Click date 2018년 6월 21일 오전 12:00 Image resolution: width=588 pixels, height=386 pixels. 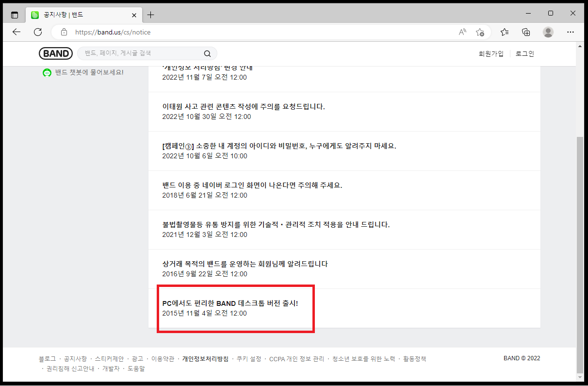(205, 195)
